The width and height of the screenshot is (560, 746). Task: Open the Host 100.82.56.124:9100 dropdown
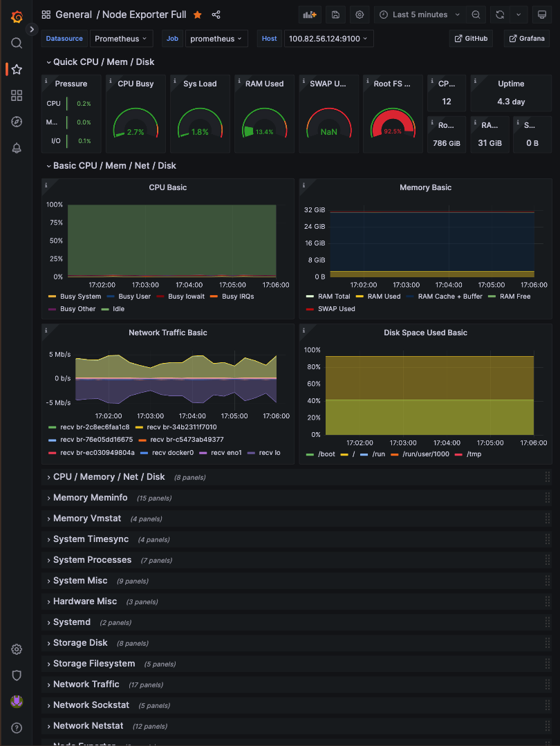pos(328,39)
